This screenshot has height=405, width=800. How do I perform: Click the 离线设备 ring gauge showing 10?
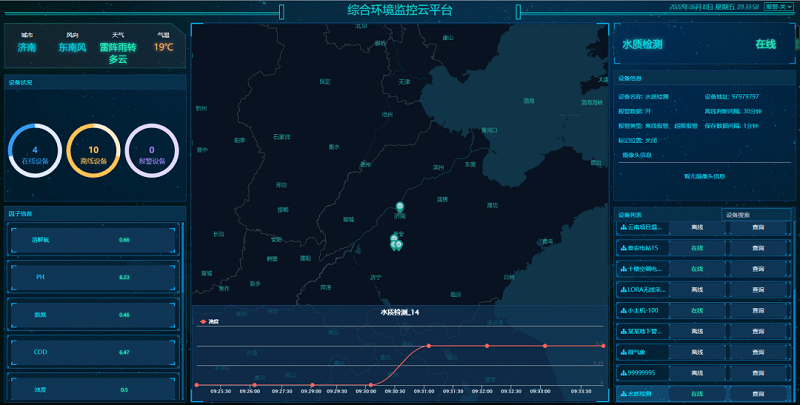tap(93, 150)
